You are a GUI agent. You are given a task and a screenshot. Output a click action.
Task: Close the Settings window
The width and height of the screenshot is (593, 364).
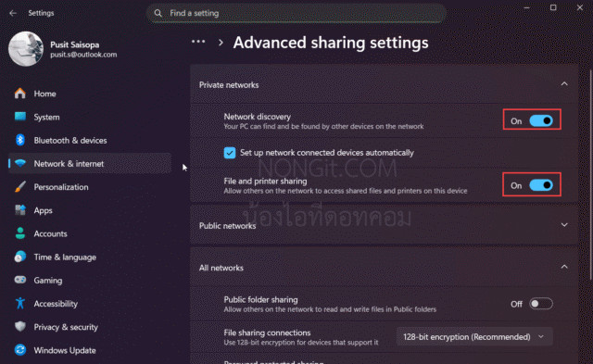click(x=580, y=7)
